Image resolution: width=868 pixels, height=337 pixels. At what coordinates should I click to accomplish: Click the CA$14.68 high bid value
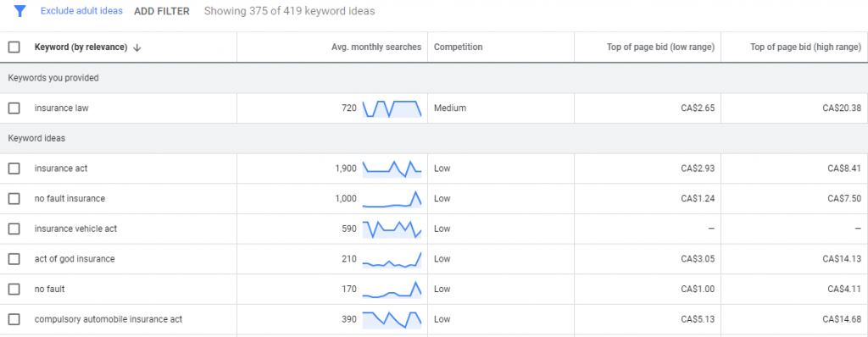click(842, 319)
